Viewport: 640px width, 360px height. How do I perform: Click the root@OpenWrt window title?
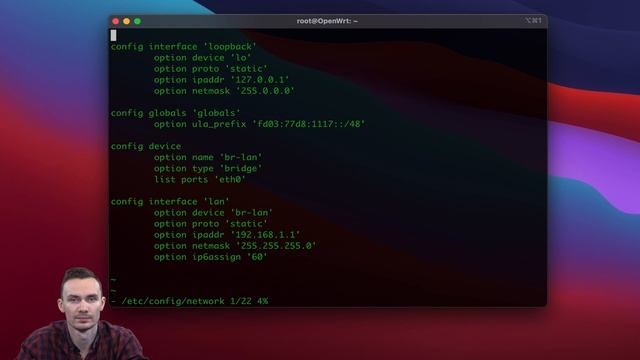[327, 21]
